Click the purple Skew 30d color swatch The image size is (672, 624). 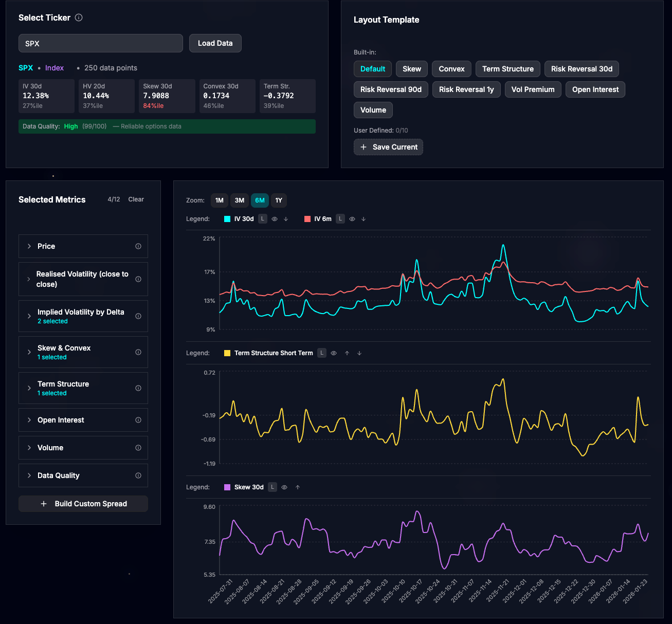tap(227, 487)
